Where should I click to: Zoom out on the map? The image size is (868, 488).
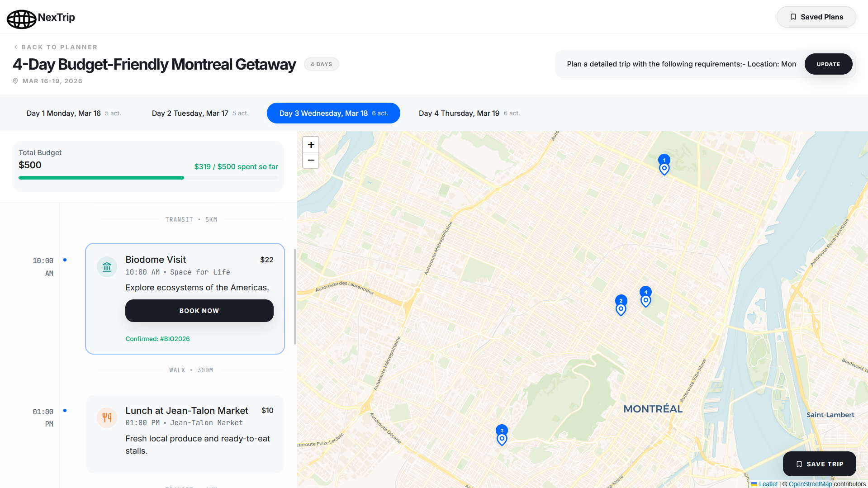pyautogui.click(x=311, y=160)
